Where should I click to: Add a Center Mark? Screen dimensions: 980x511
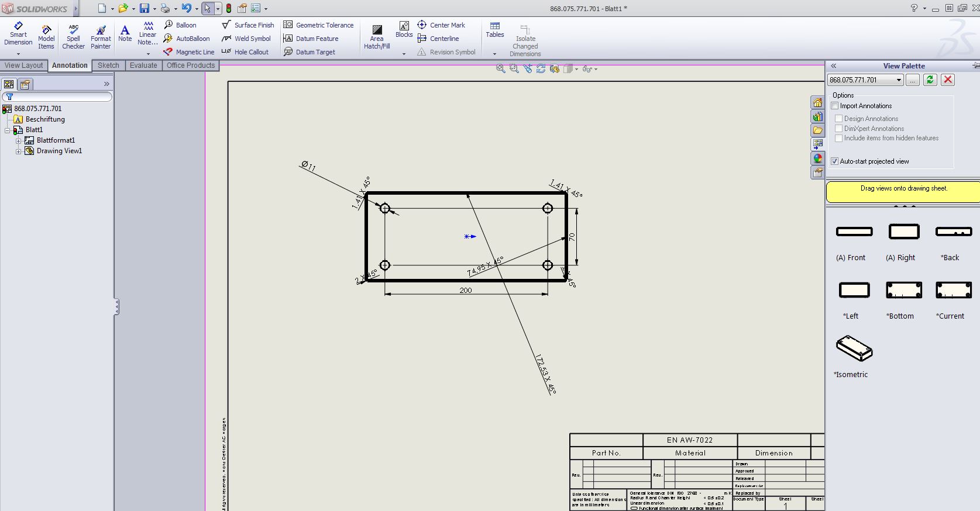pyautogui.click(x=441, y=25)
